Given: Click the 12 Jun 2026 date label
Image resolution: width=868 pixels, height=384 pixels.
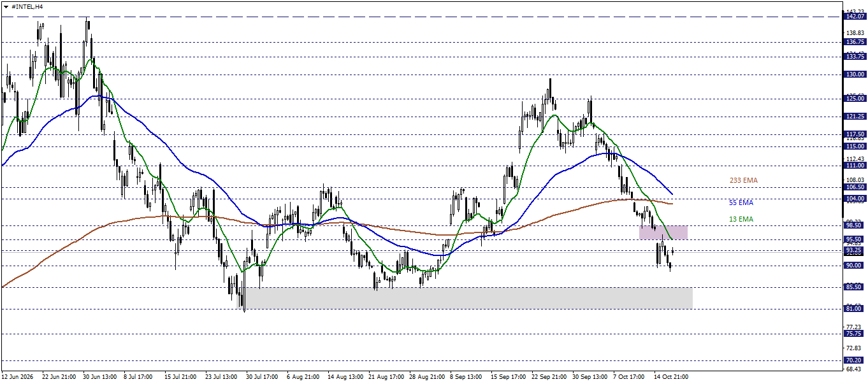Looking at the screenshot, I should coord(17,377).
